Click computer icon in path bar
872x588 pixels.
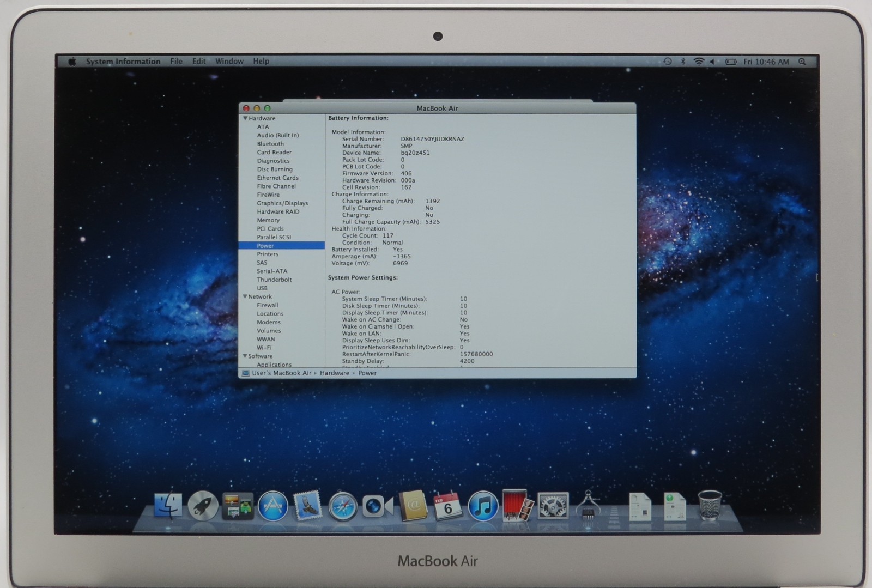(x=246, y=373)
